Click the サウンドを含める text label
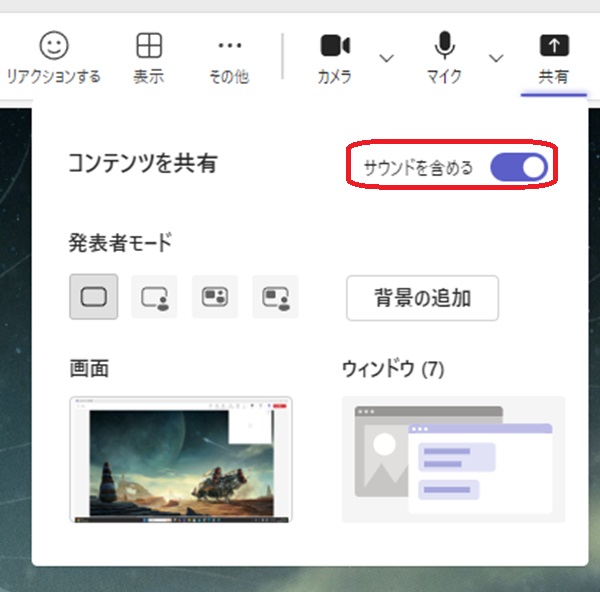This screenshot has width=600, height=592. pyautogui.click(x=418, y=167)
